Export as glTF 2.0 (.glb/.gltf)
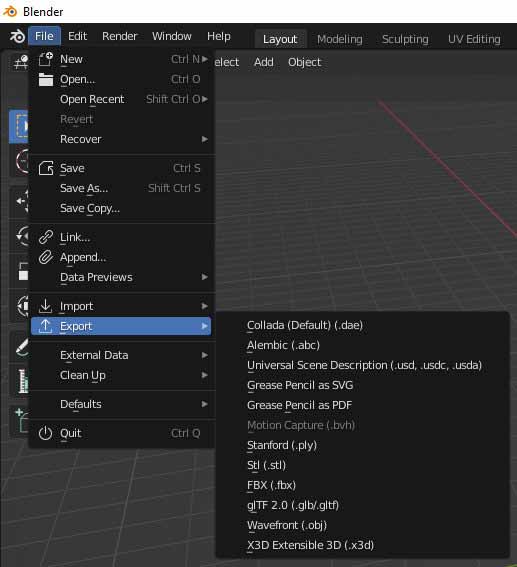517x567 pixels. click(363, 505)
